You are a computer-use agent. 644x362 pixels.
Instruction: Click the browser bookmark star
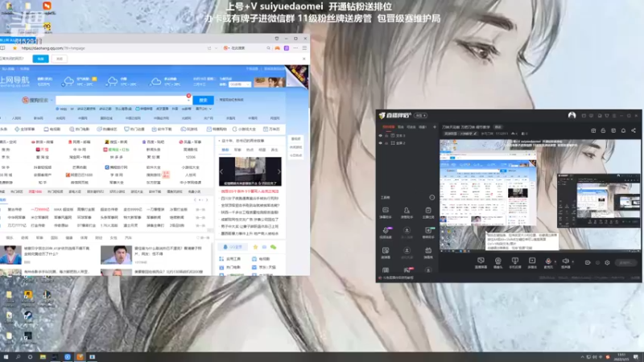(14, 48)
